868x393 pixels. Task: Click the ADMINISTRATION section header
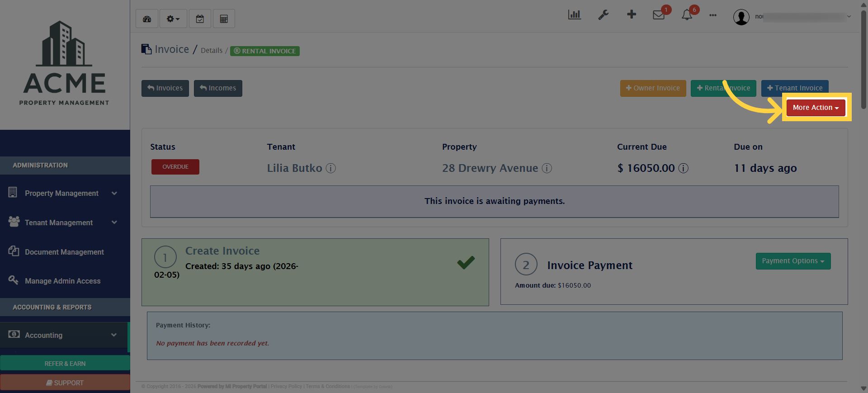point(65,166)
